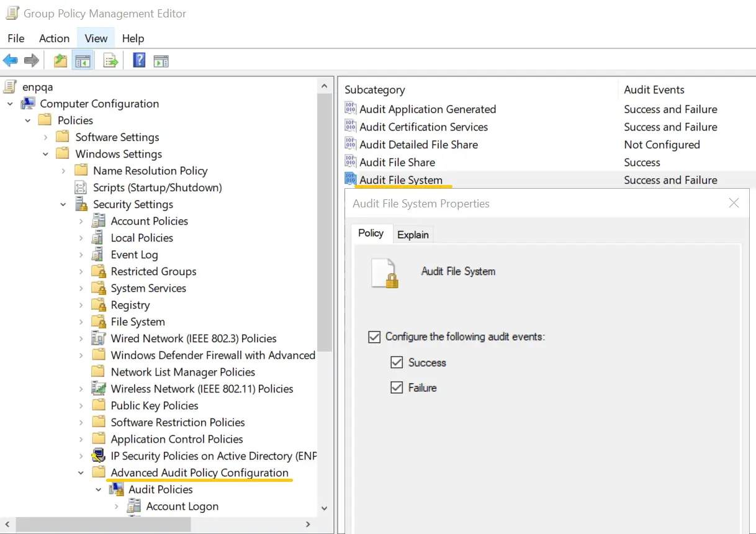This screenshot has width=756, height=534.
Task: Check the Configure the following audit events checkbox
Action: click(x=374, y=337)
